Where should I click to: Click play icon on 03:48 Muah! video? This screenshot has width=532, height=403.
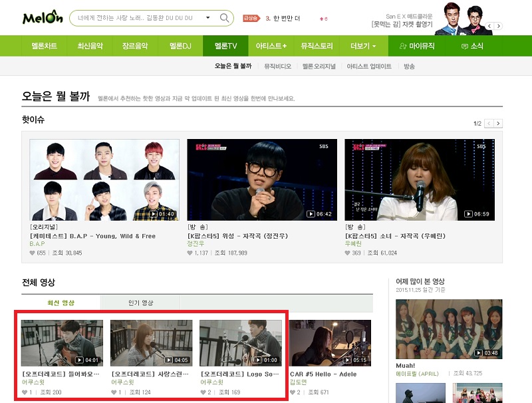click(478, 353)
